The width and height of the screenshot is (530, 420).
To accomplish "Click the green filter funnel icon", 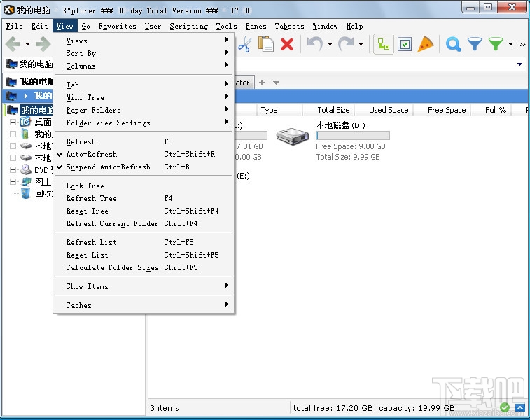I will pos(496,44).
